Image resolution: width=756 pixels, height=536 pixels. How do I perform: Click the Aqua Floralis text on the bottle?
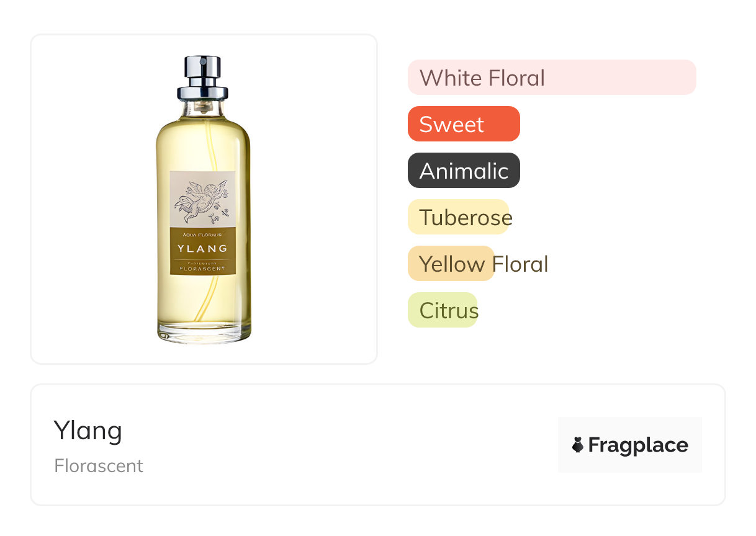pos(202,235)
